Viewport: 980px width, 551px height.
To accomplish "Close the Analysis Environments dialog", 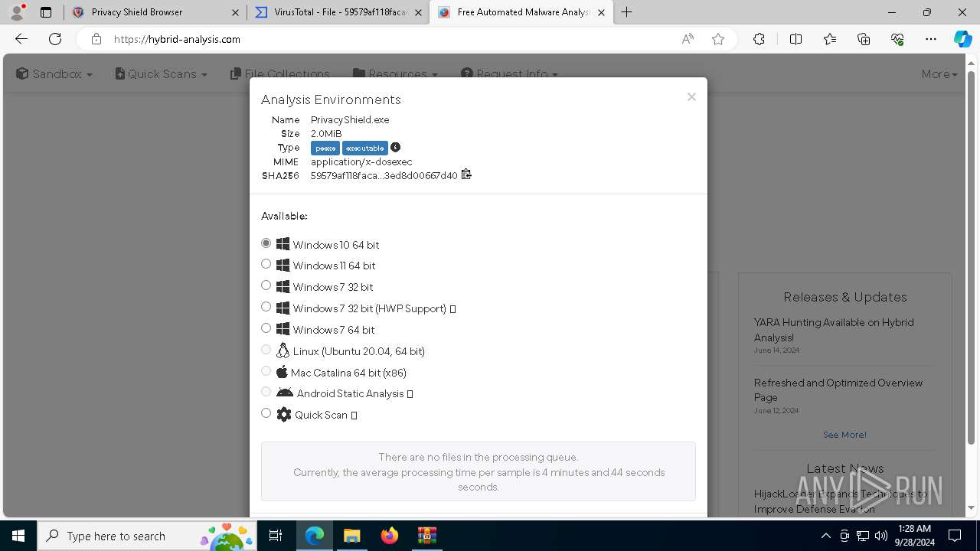I will click(691, 96).
